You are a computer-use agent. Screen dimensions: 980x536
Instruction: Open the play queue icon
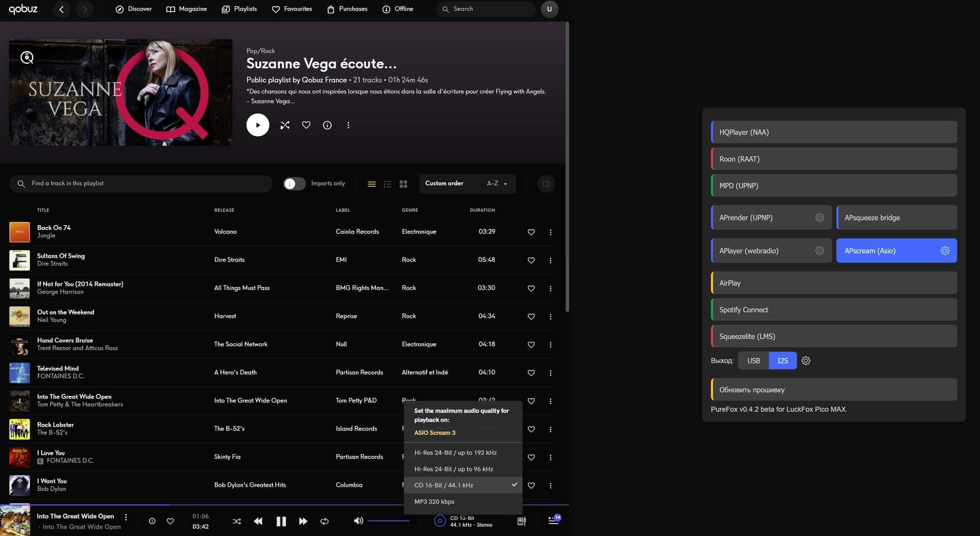pos(553,521)
